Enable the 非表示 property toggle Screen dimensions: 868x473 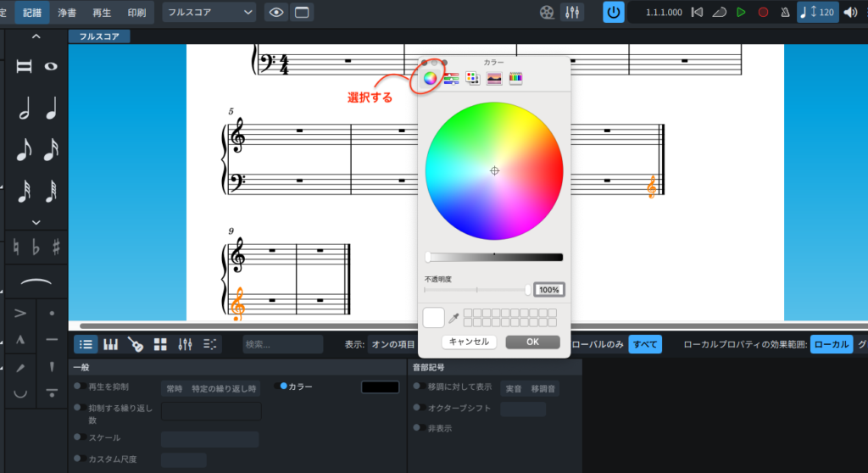417,427
